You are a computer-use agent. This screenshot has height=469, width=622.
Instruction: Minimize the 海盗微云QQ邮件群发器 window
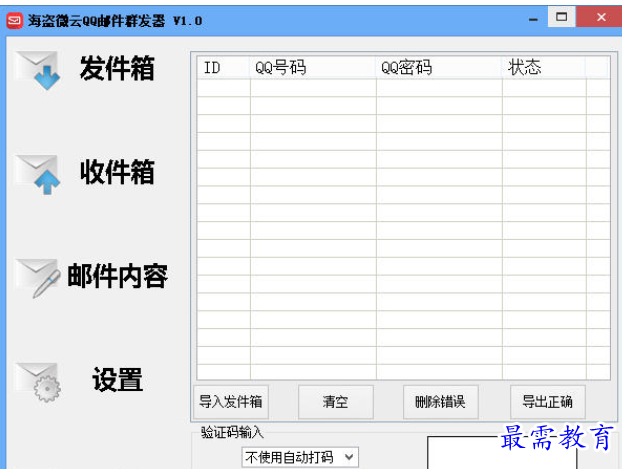tap(534, 19)
